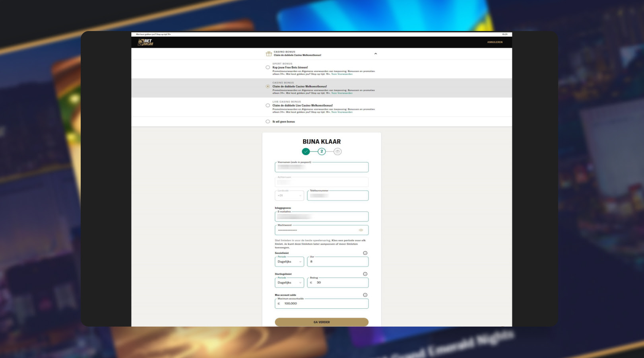Click 'Kop jouw Free Bets binnen!' title
Image resolution: width=644 pixels, height=358 pixels.
coord(290,67)
